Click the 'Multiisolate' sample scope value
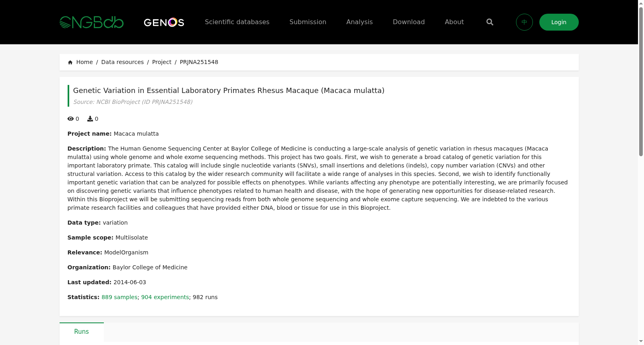The width and height of the screenshot is (644, 345). (132, 238)
